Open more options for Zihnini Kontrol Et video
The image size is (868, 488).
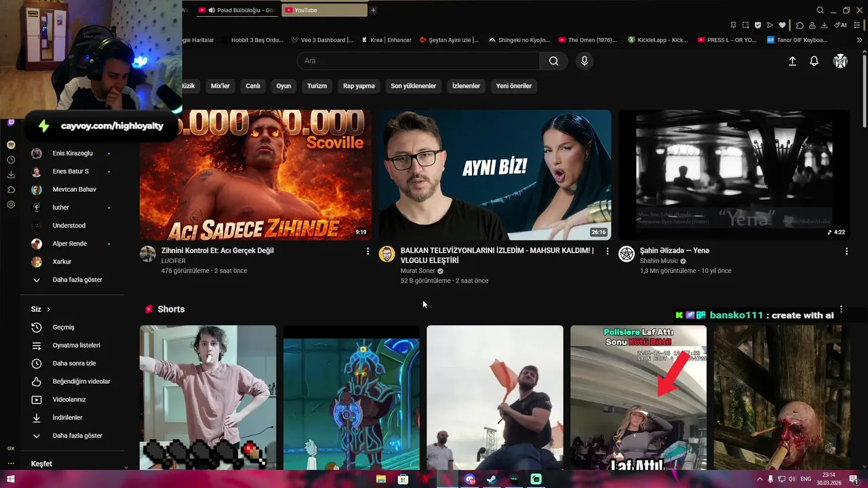(368, 251)
